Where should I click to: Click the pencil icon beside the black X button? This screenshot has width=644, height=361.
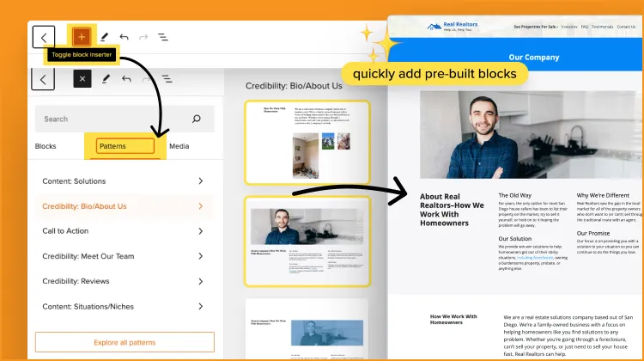(104, 79)
